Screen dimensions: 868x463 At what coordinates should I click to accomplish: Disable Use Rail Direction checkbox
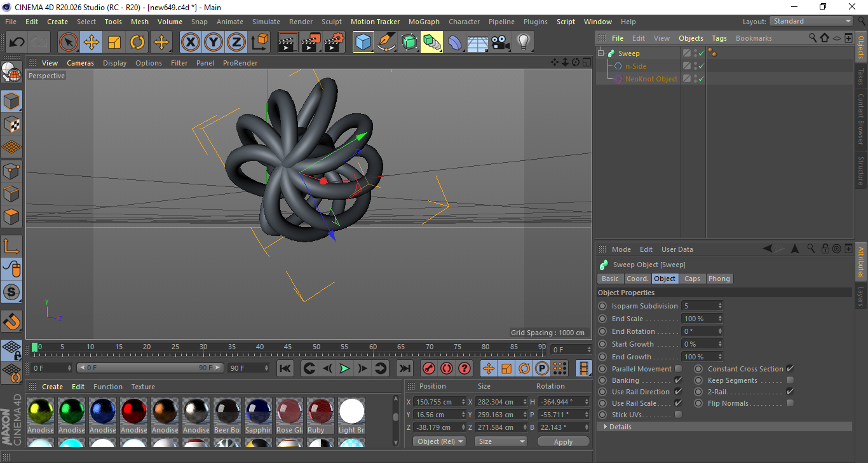coord(678,392)
